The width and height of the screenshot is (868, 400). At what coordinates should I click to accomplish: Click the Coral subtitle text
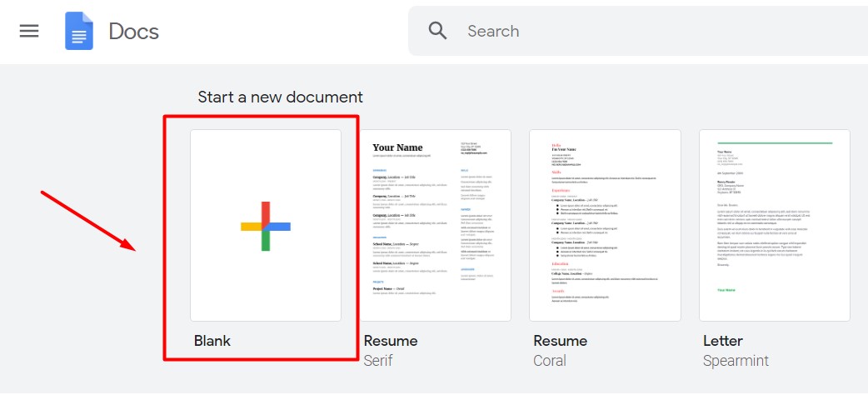click(x=550, y=361)
